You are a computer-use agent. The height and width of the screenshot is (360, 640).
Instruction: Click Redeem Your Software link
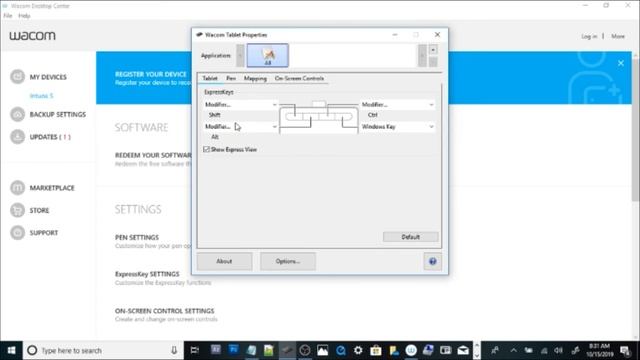[153, 155]
